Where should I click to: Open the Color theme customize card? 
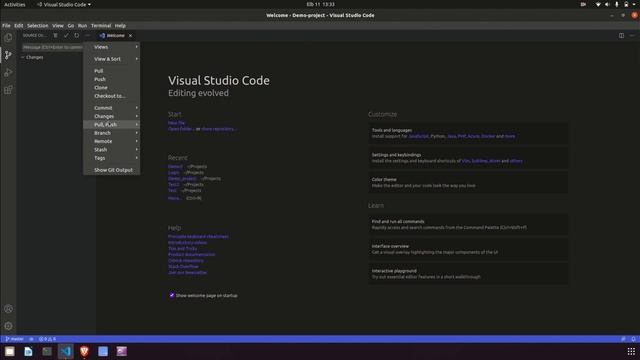pos(468,182)
